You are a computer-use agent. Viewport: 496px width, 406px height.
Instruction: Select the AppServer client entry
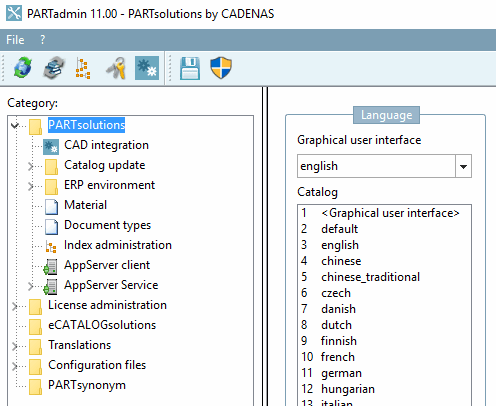107,265
